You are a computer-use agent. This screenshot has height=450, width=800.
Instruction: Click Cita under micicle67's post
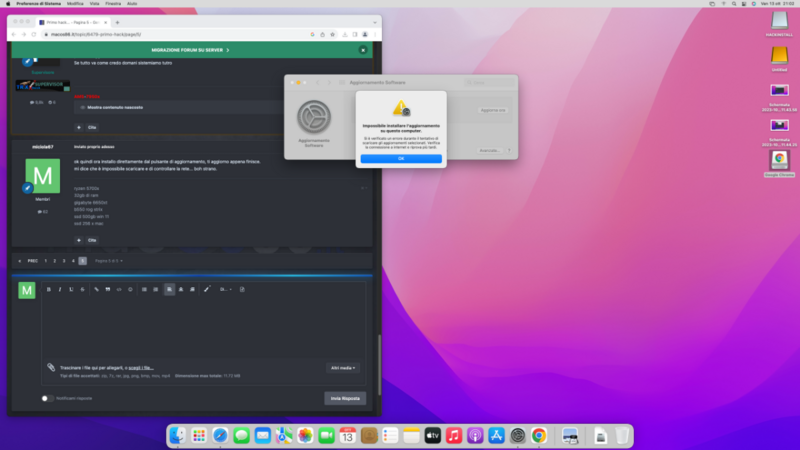pyautogui.click(x=92, y=240)
